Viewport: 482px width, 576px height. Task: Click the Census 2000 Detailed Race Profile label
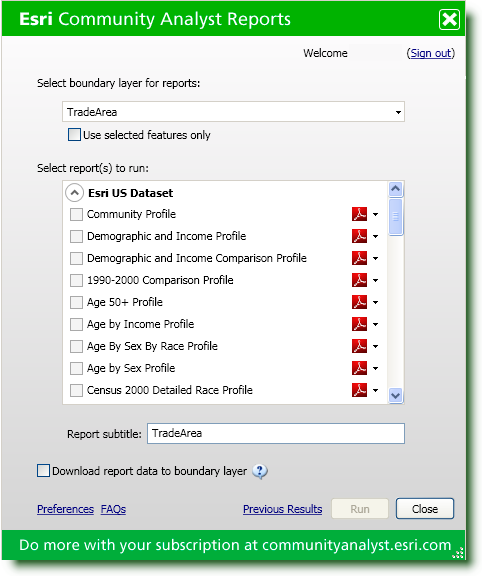170,390
